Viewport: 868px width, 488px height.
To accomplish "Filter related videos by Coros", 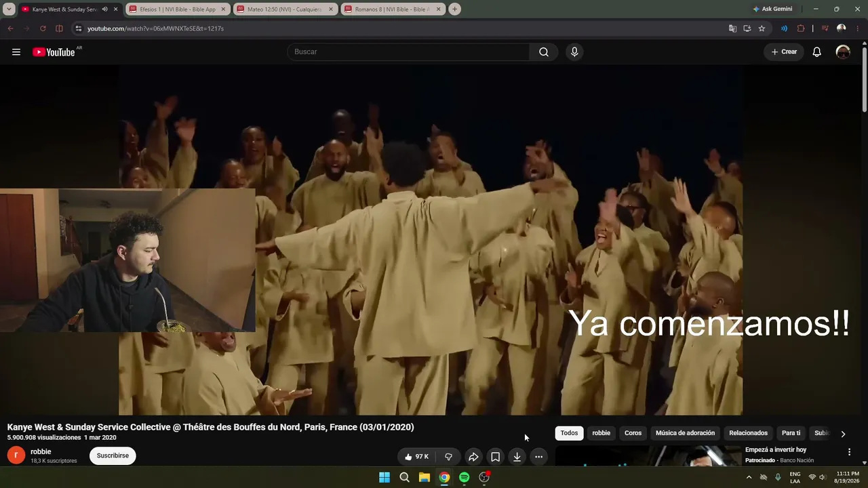I will coord(633,433).
